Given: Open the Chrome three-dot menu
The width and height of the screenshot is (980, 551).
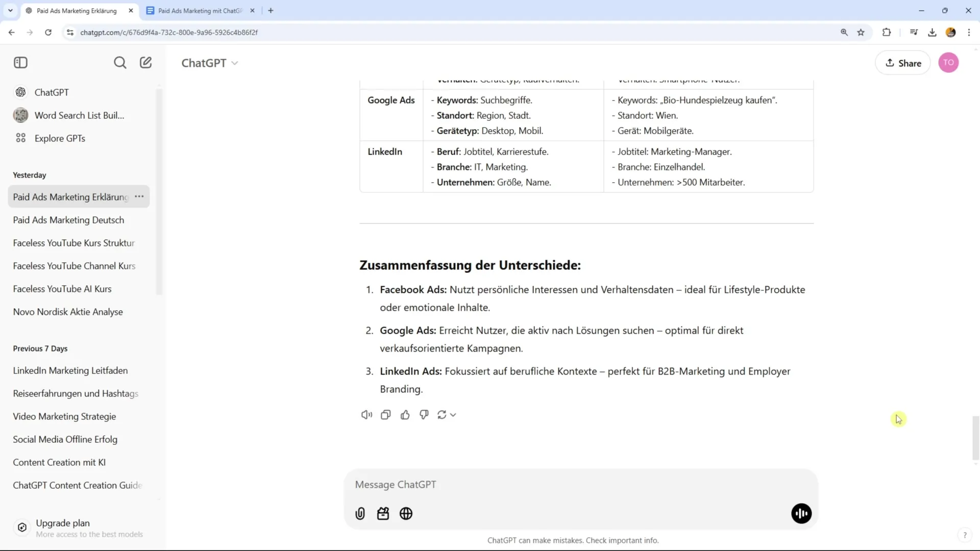Looking at the screenshot, I should click(x=969, y=32).
